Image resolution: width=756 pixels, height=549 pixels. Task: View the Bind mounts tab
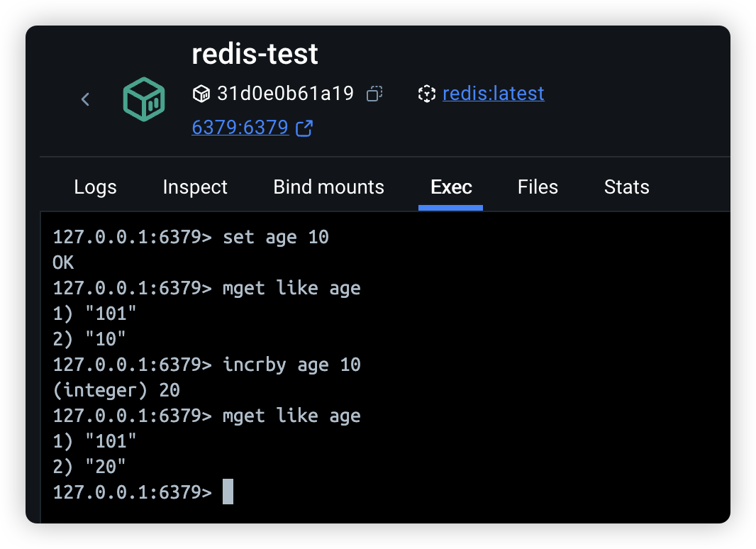(x=328, y=187)
